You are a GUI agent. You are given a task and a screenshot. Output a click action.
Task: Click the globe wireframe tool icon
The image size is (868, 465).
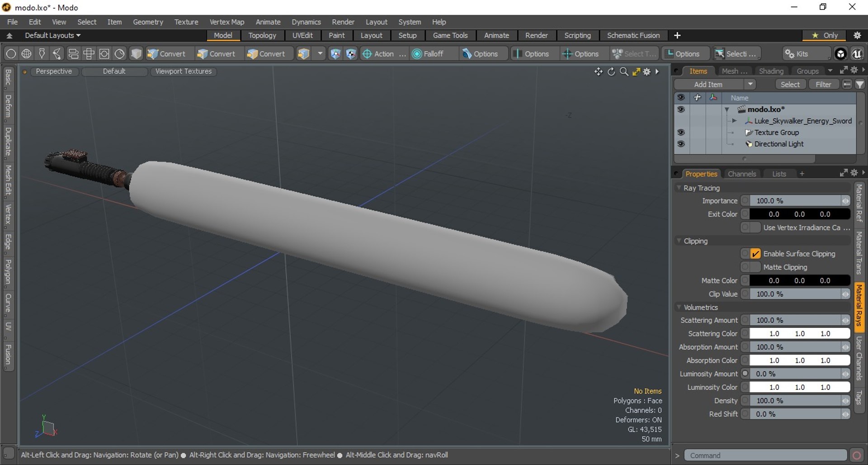click(x=27, y=54)
